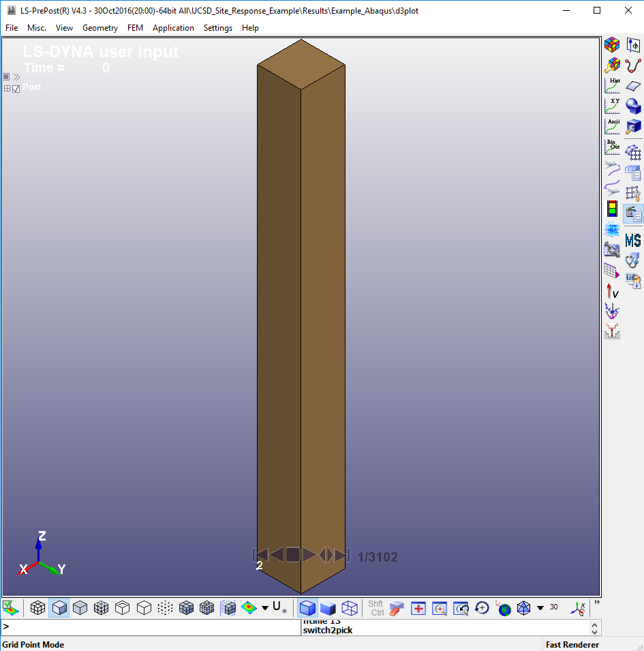Open the ASCII data plot tool
This screenshot has width=644, height=651.
[x=612, y=126]
